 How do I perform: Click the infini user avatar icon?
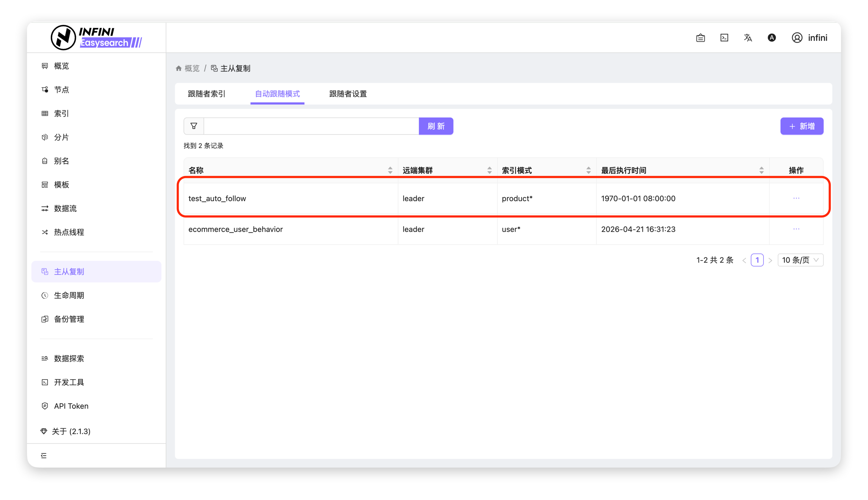click(x=797, y=38)
